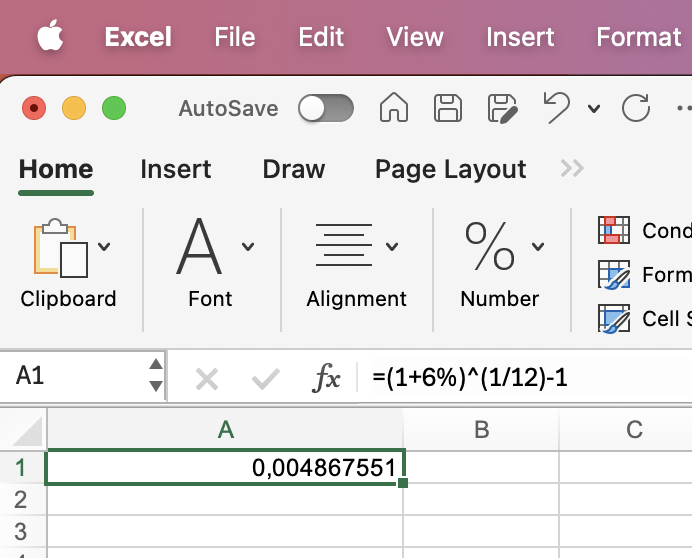
Task: Click the Cell Styles icon
Action: pos(613,319)
